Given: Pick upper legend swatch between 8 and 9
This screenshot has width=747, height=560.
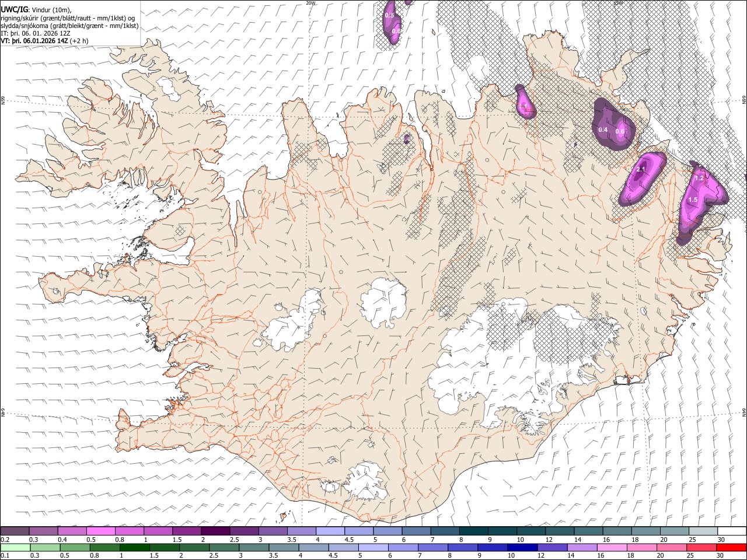Looking at the screenshot, I should tap(473, 531).
